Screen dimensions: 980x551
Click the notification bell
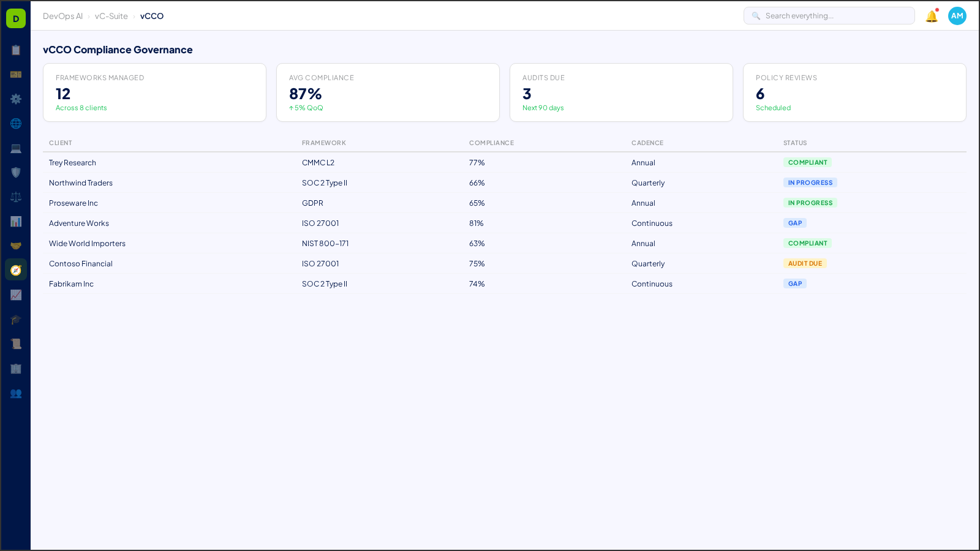pyautogui.click(x=931, y=16)
